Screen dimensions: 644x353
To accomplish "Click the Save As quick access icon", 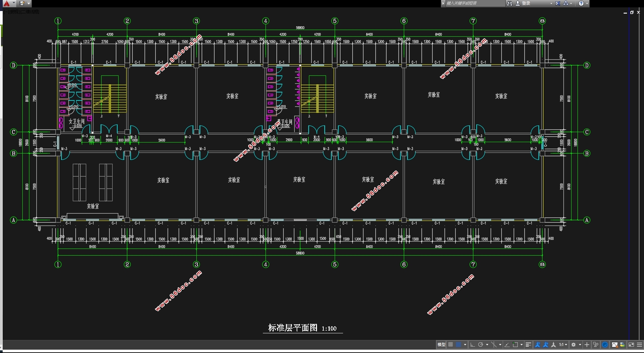I will 22,3.
